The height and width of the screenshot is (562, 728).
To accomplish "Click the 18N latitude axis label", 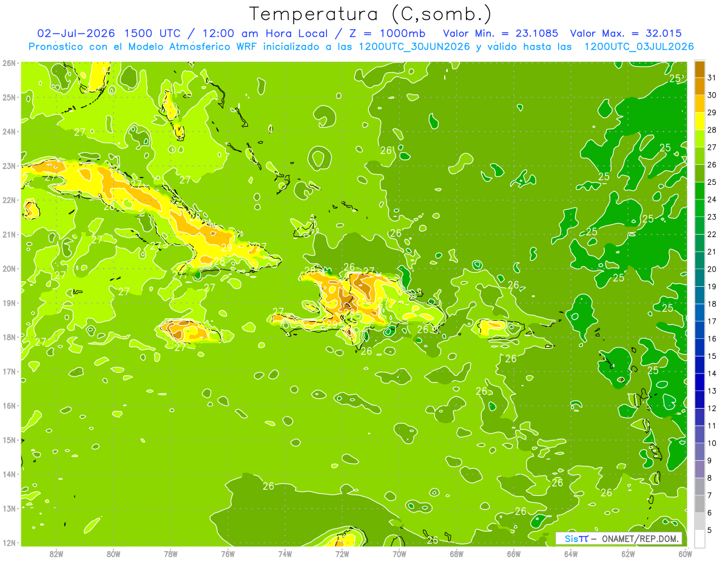I will tap(9, 336).
